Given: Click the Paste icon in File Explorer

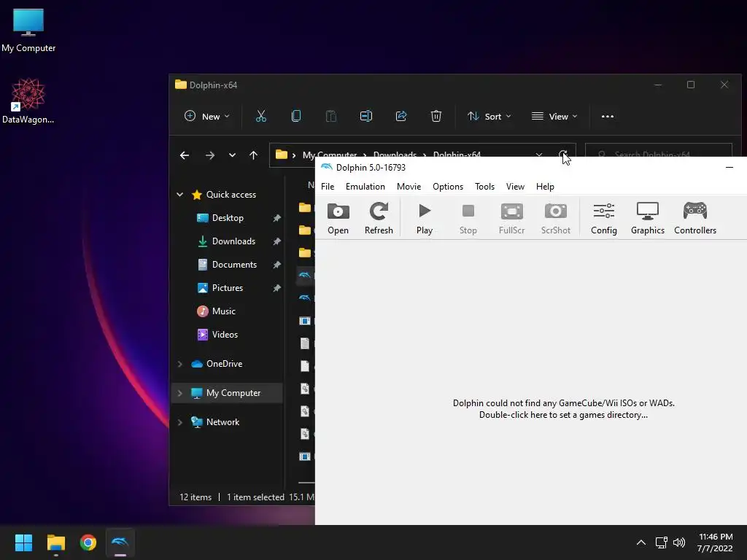Looking at the screenshot, I should pyautogui.click(x=331, y=116).
